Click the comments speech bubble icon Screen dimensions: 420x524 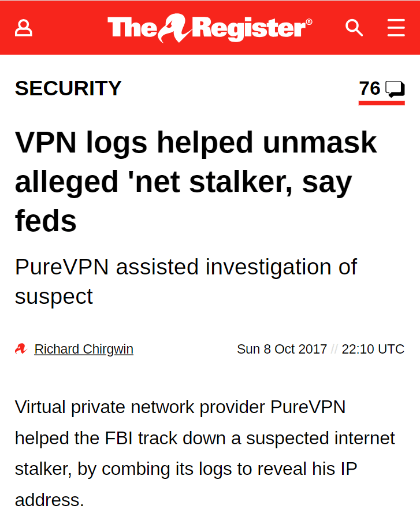pyautogui.click(x=395, y=89)
